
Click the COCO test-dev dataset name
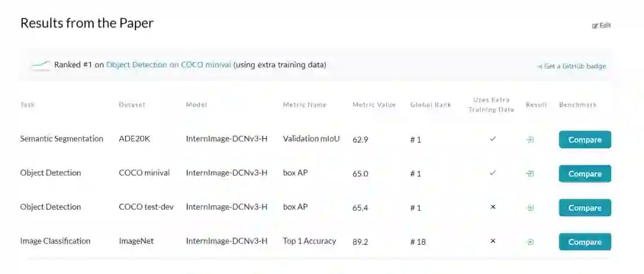146,207
